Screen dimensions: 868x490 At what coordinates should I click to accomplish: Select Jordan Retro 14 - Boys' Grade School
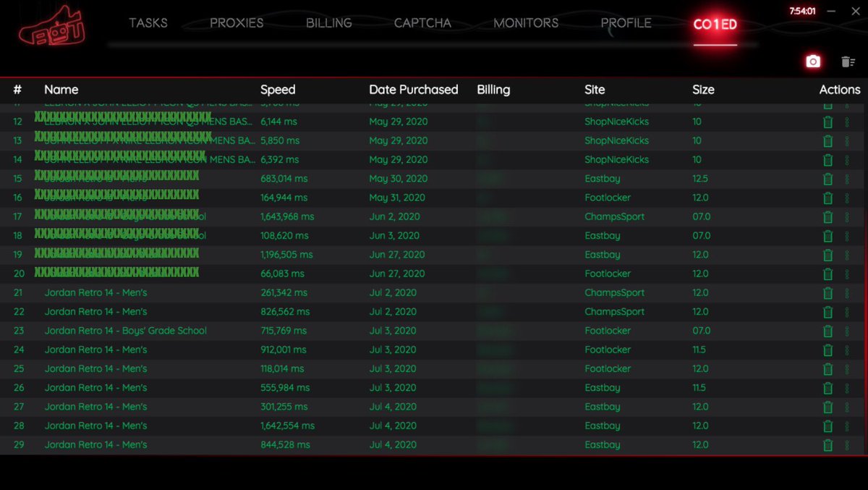click(126, 331)
